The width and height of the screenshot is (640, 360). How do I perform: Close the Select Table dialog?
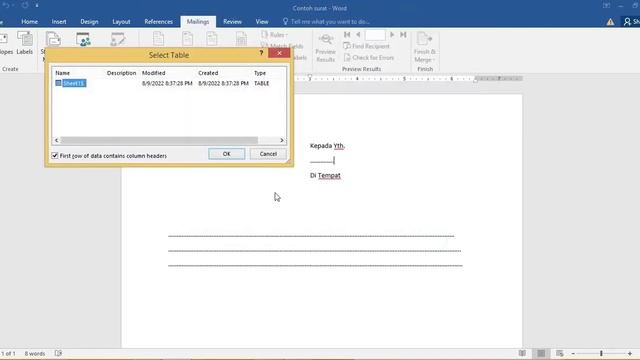279,53
